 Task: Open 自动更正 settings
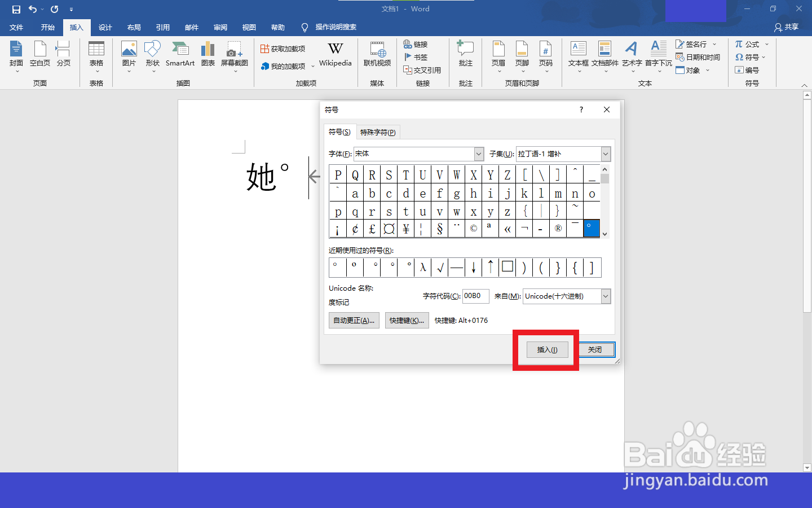tap(354, 320)
